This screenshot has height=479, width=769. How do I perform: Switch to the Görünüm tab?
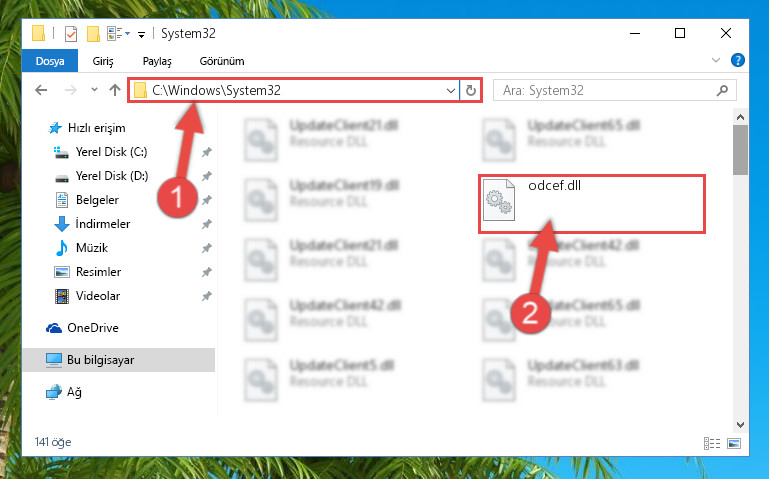[222, 61]
